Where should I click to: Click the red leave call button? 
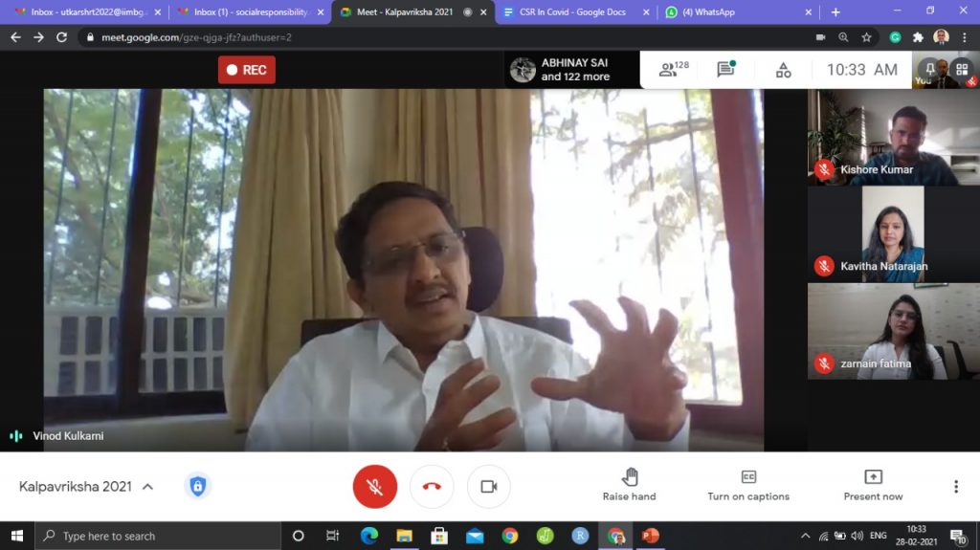click(432, 486)
